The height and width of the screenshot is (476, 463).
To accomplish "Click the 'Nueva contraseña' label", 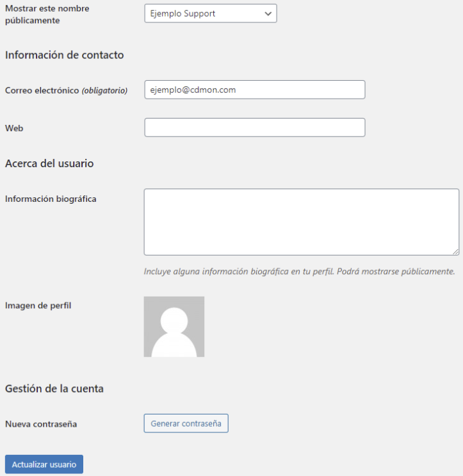I will tap(41, 423).
